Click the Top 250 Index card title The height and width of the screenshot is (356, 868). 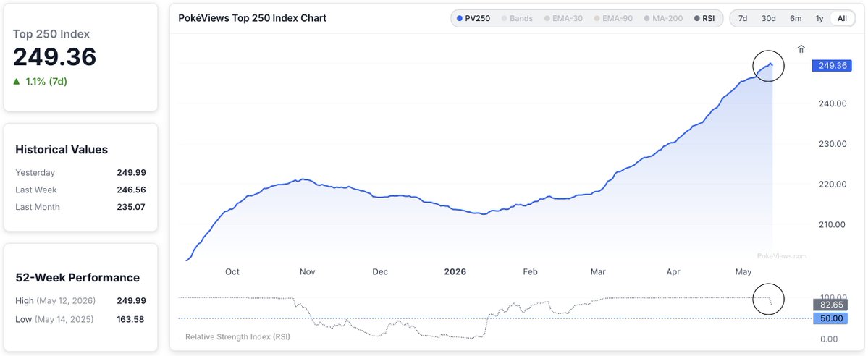[51, 34]
